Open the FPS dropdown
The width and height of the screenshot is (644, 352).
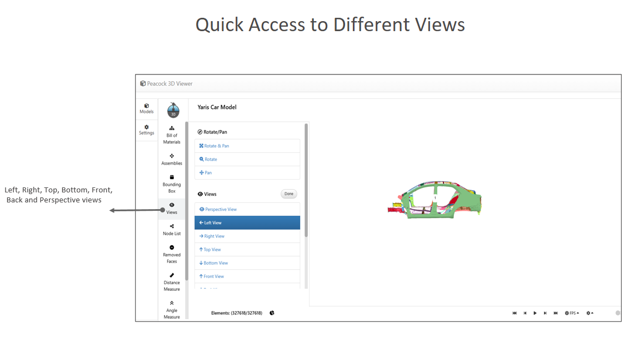tap(572, 313)
